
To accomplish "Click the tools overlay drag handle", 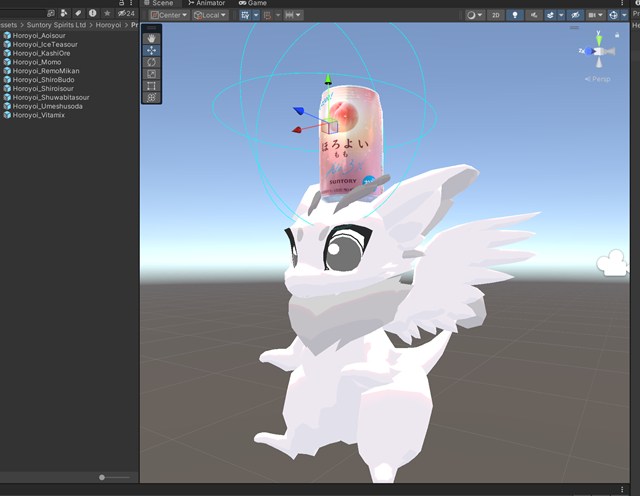I will 151,28.
